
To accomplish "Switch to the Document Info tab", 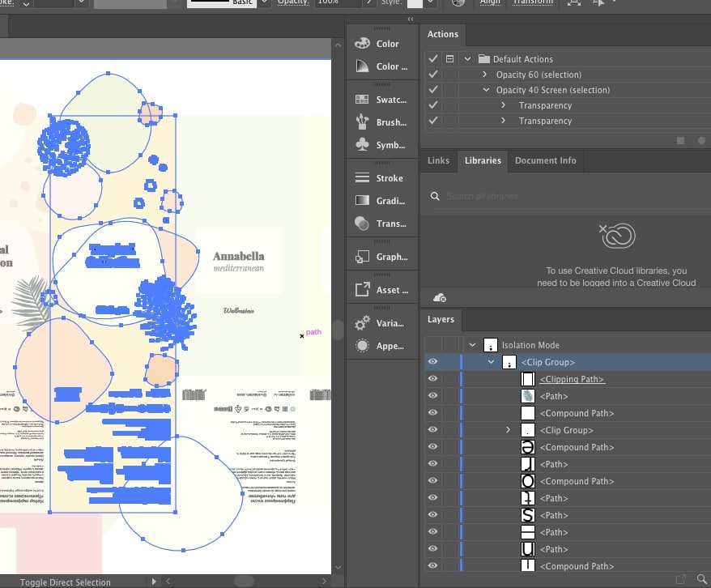I will click(x=545, y=160).
